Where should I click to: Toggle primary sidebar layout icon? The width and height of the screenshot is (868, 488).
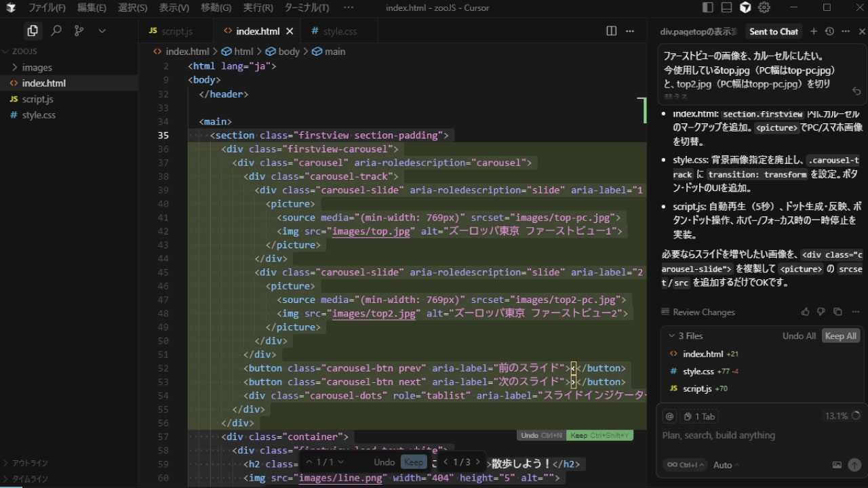[708, 7]
